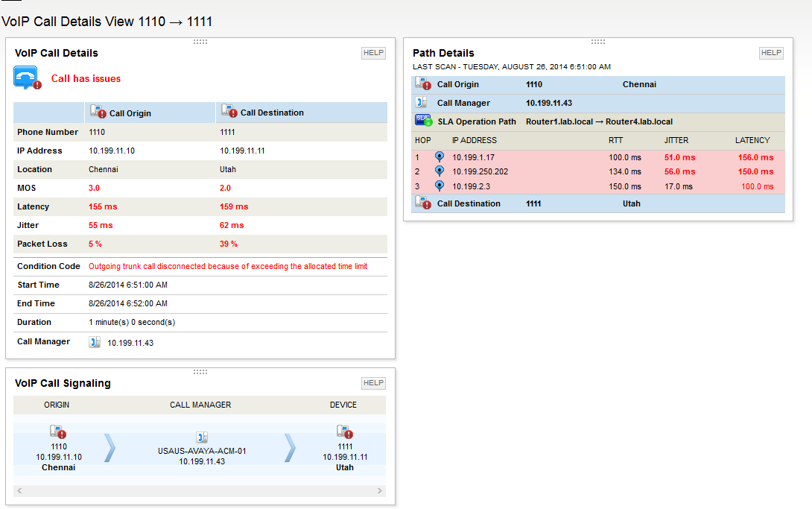Open HELP for Path Details

point(771,53)
